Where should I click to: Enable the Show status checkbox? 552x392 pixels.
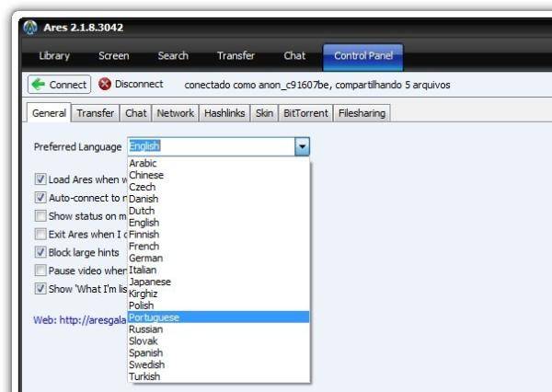pyautogui.click(x=40, y=215)
